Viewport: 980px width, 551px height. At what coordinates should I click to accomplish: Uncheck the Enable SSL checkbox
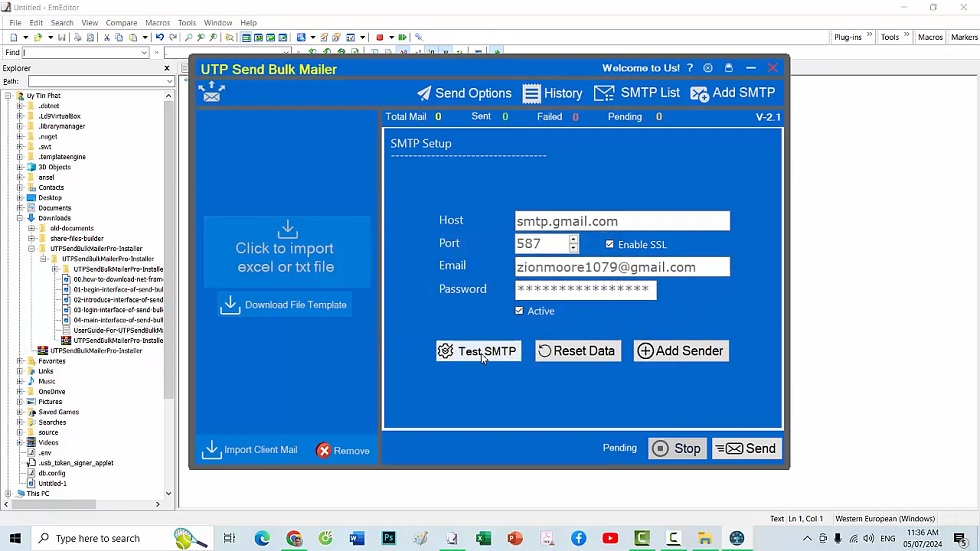click(x=610, y=244)
